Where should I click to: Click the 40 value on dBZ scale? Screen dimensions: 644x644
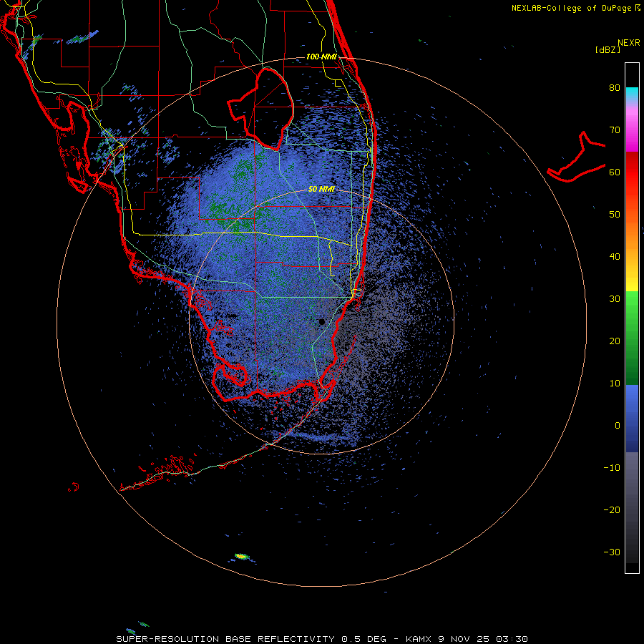[x=615, y=257]
